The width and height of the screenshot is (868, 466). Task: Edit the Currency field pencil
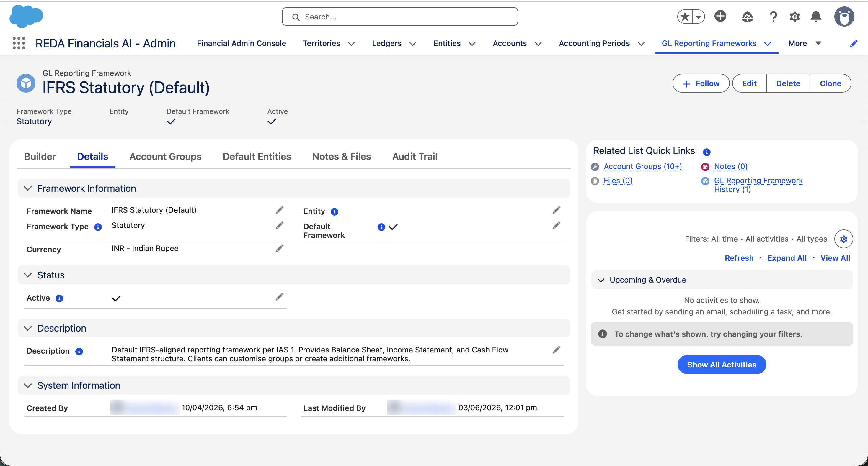coord(279,249)
